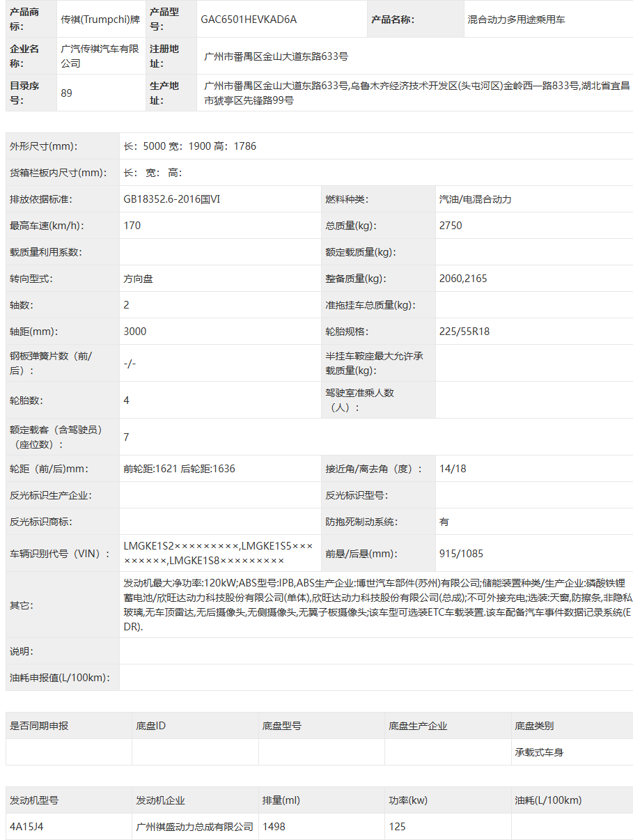Click the 外形尺寸(mm) label

point(44,146)
